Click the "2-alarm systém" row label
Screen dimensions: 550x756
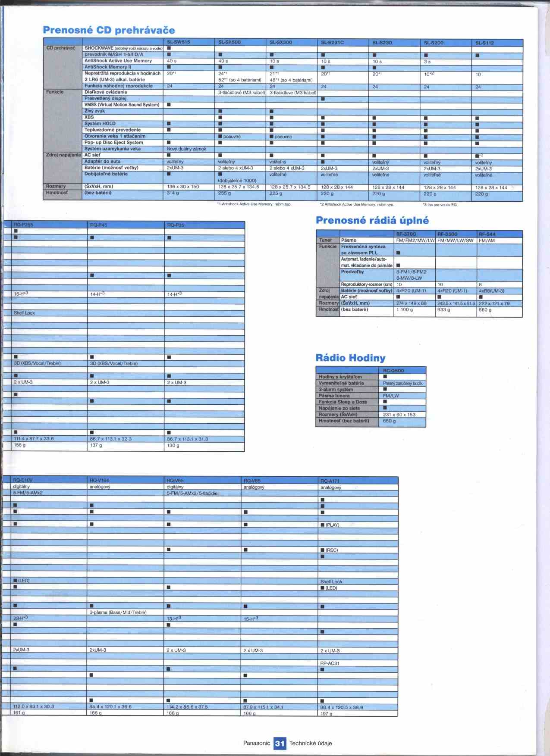click(336, 389)
